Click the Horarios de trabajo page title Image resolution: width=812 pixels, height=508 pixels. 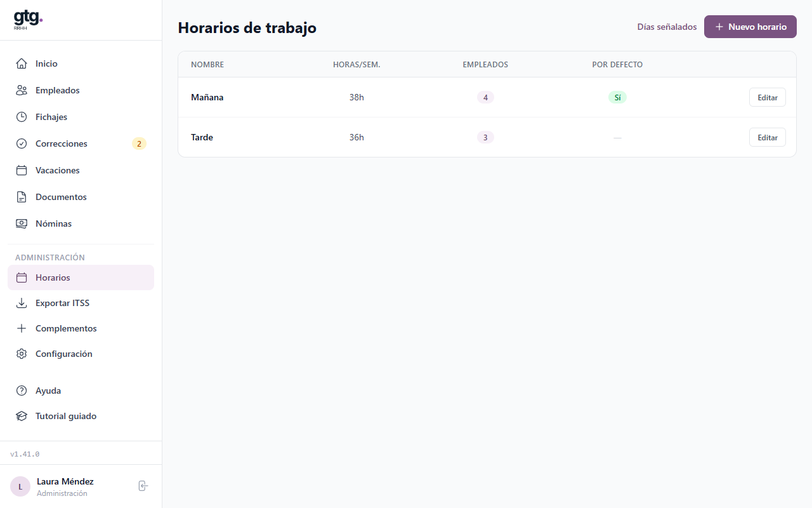click(247, 28)
